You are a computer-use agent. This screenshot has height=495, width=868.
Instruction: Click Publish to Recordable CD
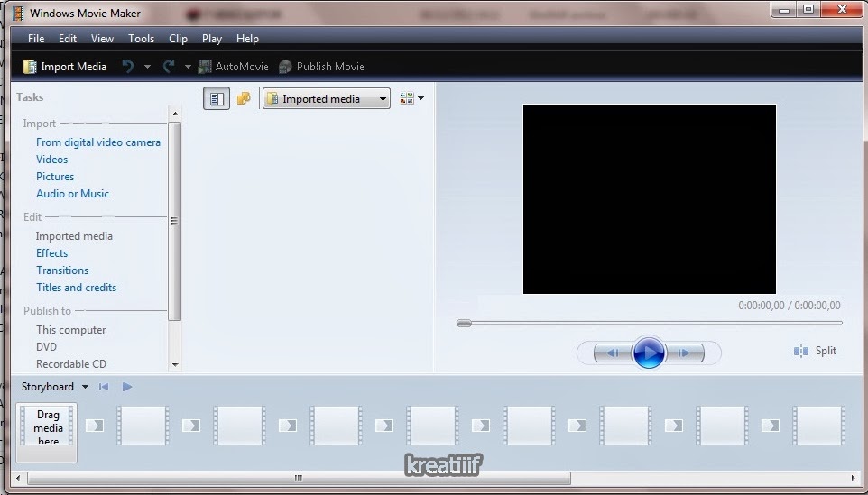[71, 364]
